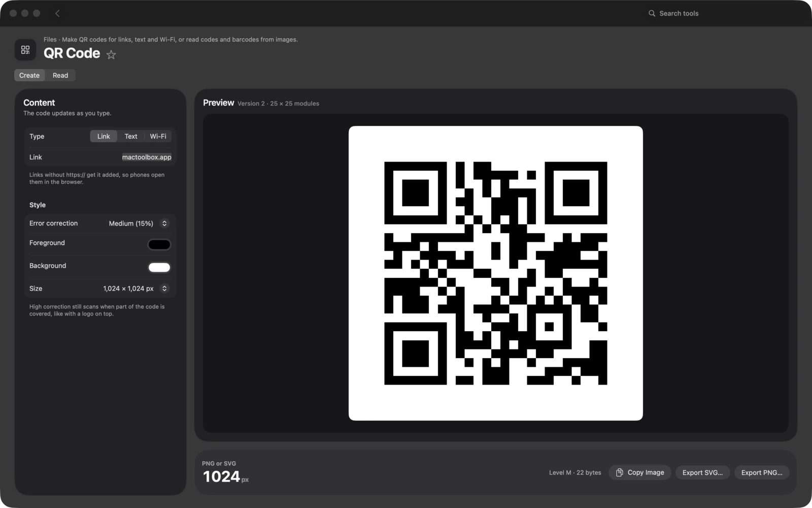Click the "Content" panel heading
Image resolution: width=812 pixels, height=508 pixels.
click(39, 103)
